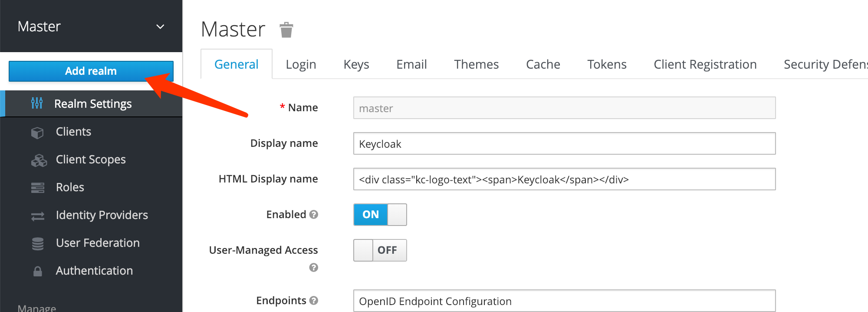Viewport: 868px width, 312px height.
Task: Turn off the Enabled switch
Action: coord(380,215)
